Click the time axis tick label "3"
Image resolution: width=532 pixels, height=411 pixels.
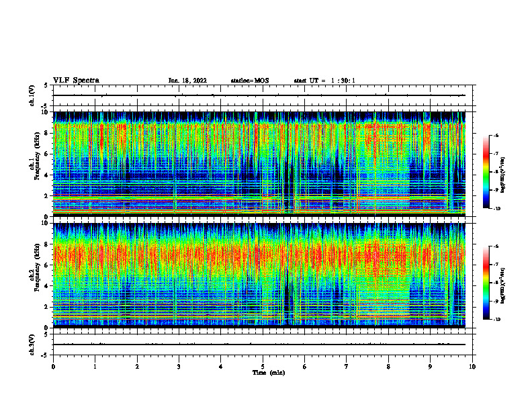(x=179, y=367)
